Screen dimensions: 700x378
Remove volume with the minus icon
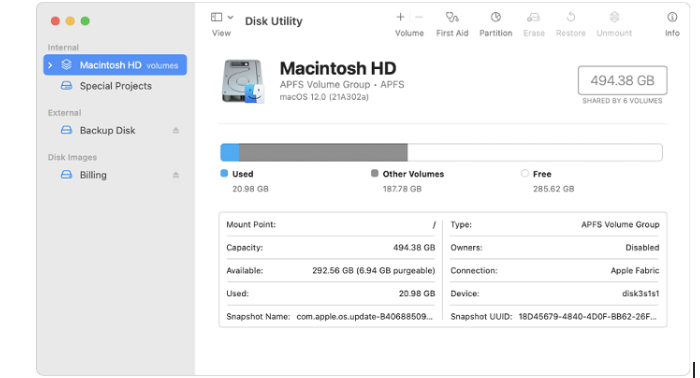(419, 17)
